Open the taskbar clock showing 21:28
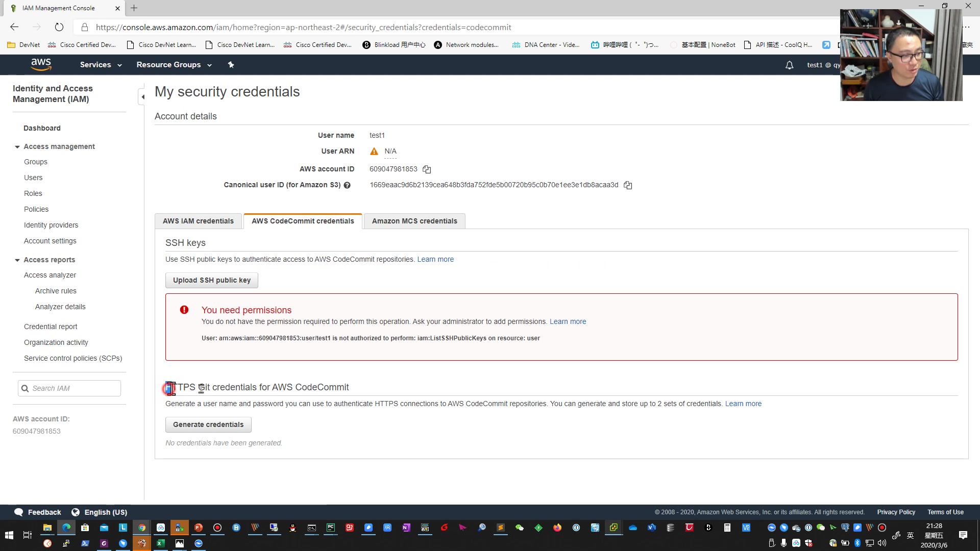Screen dimensions: 980x551 [934, 535]
